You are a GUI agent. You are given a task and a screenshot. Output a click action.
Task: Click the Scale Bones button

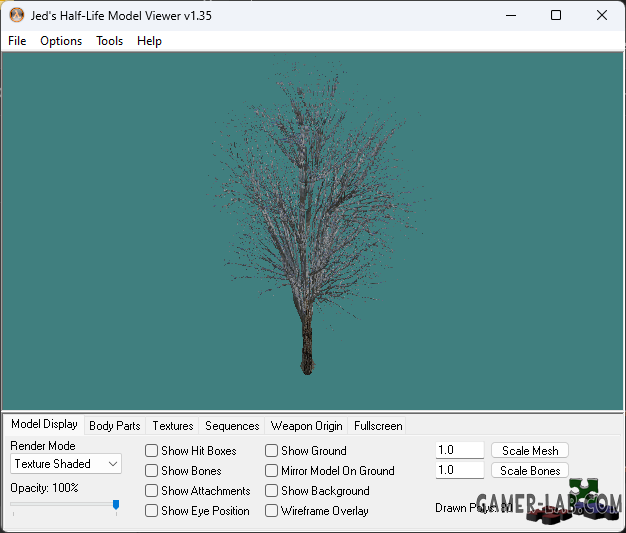tap(530, 471)
